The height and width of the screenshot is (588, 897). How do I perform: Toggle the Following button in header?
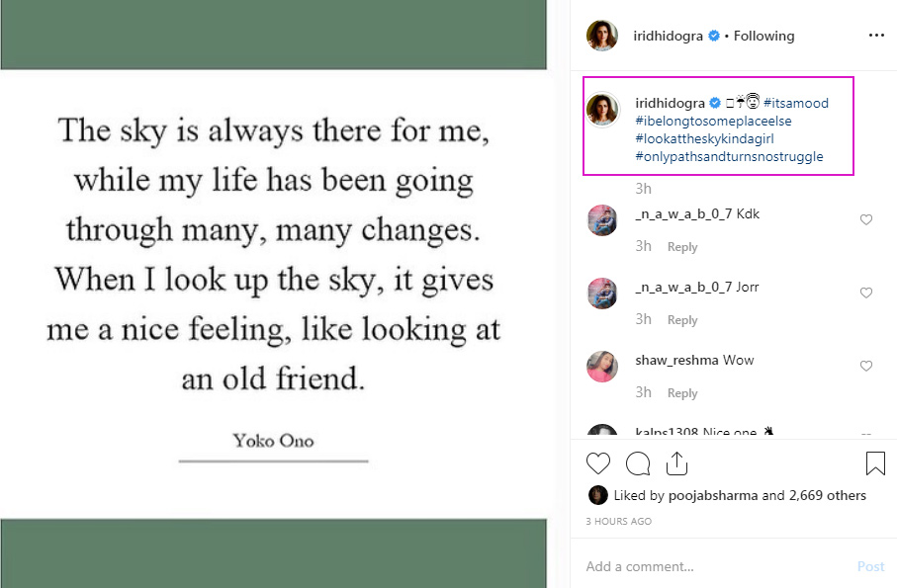tap(763, 36)
